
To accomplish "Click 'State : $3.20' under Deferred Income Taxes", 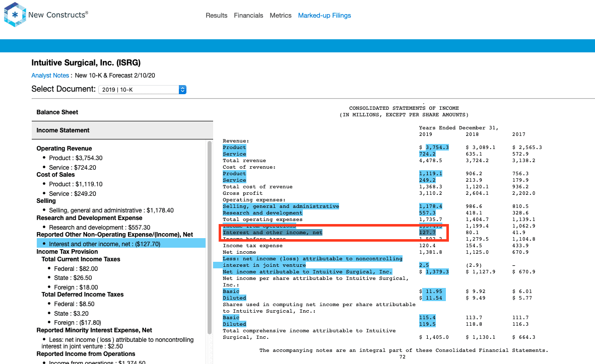I will (72, 314).
